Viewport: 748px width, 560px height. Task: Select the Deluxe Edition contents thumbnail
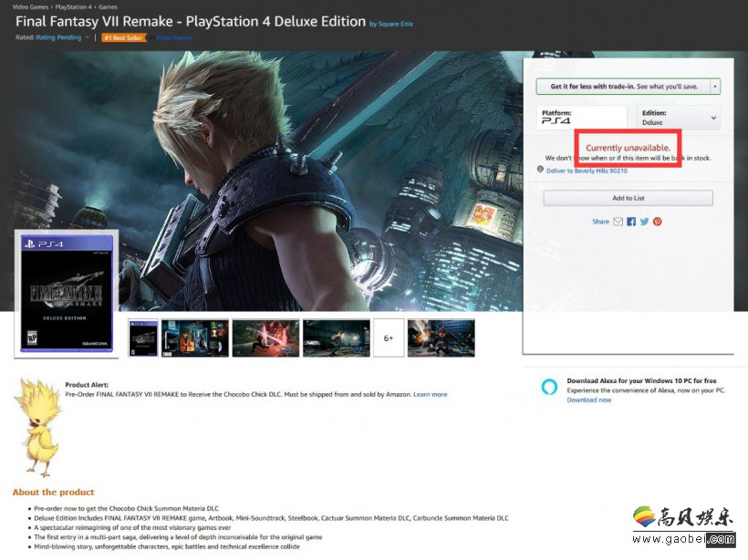click(x=195, y=338)
